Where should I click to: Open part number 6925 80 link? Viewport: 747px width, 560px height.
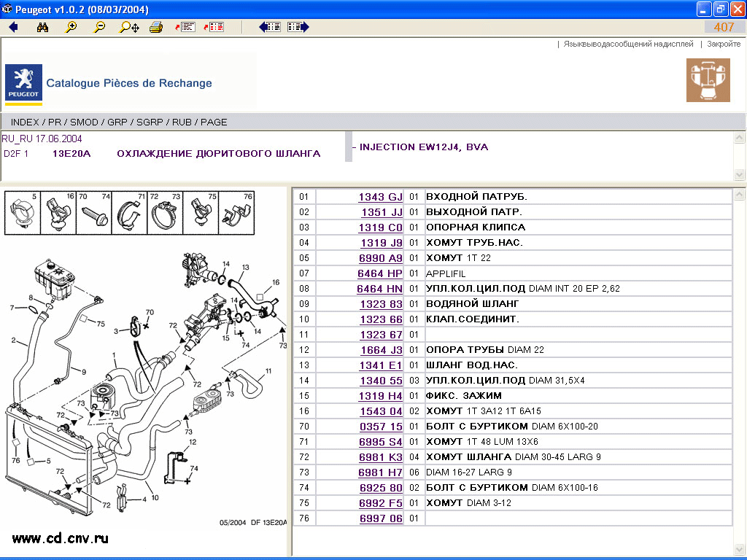[x=381, y=488]
